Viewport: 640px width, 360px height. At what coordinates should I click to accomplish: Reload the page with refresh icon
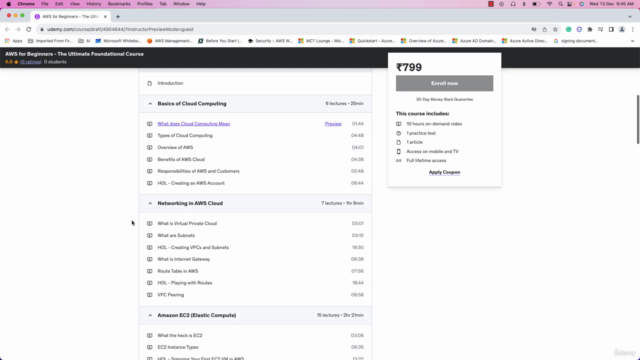pyautogui.click(x=29, y=29)
